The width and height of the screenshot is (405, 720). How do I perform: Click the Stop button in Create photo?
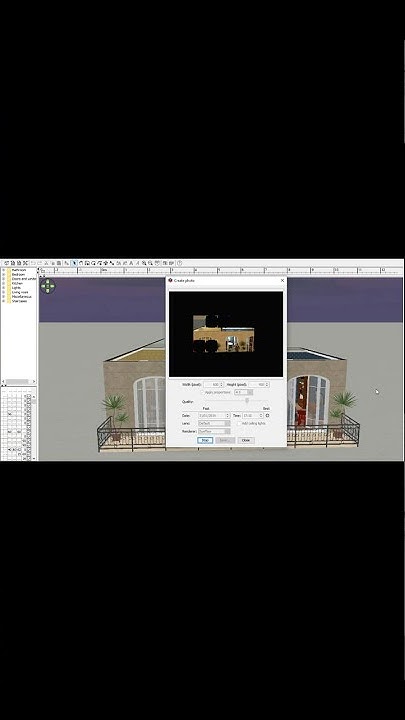[205, 440]
